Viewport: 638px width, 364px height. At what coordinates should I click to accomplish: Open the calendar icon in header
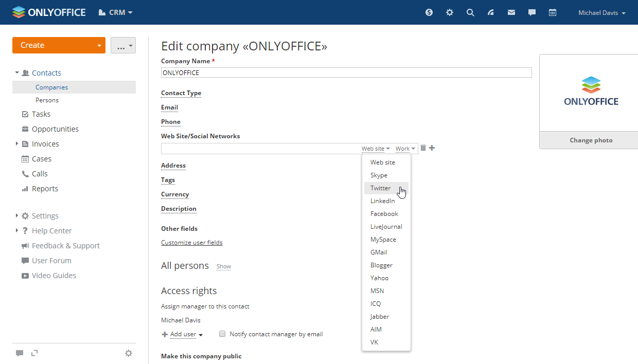(553, 12)
